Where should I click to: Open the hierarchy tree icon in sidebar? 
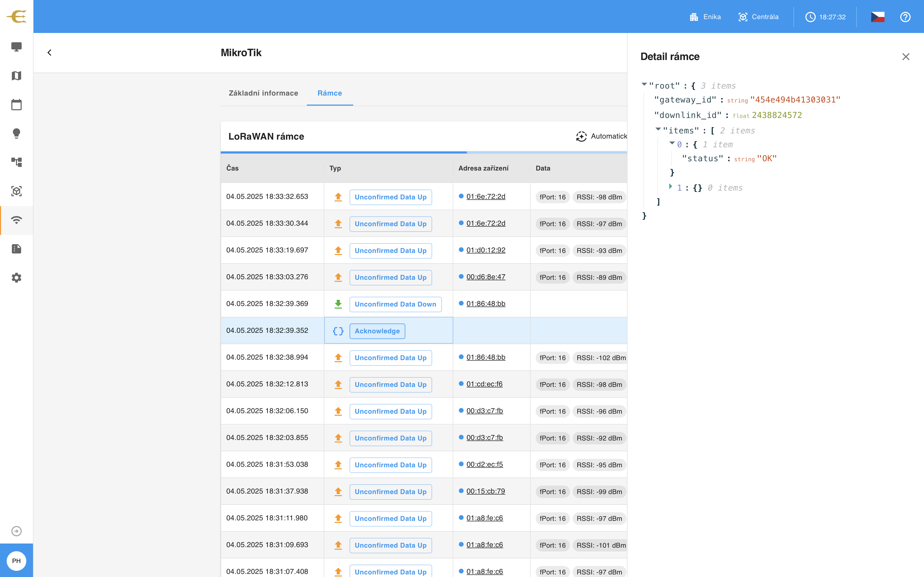(x=16, y=162)
